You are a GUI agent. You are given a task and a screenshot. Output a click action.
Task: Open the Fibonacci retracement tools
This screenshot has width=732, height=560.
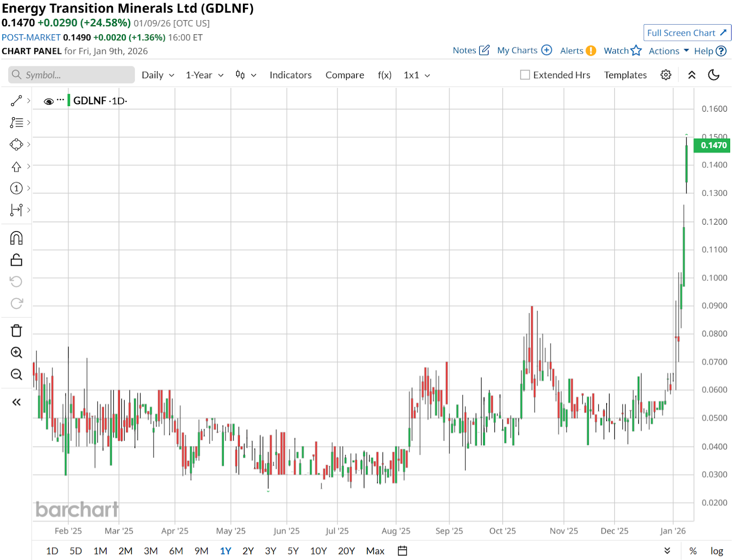point(16,123)
